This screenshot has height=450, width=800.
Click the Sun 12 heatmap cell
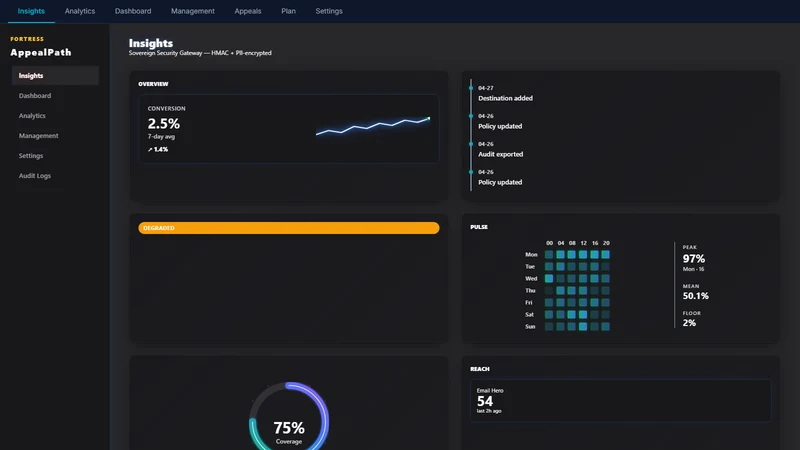[x=583, y=327]
